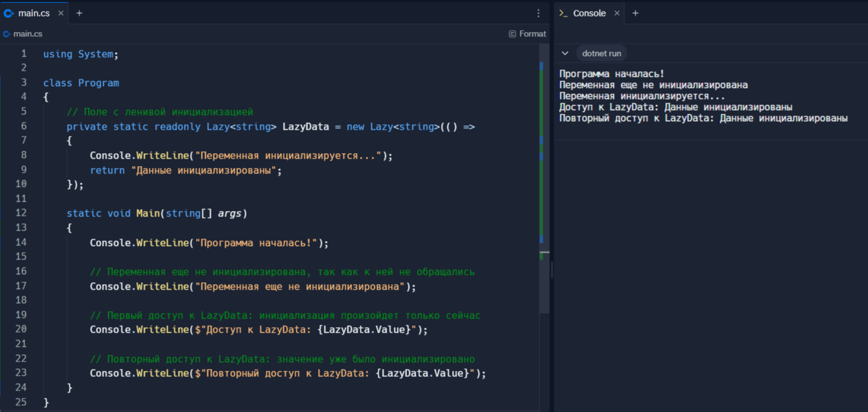Click the Format icon next to the Format label
868x412 pixels.
point(513,33)
